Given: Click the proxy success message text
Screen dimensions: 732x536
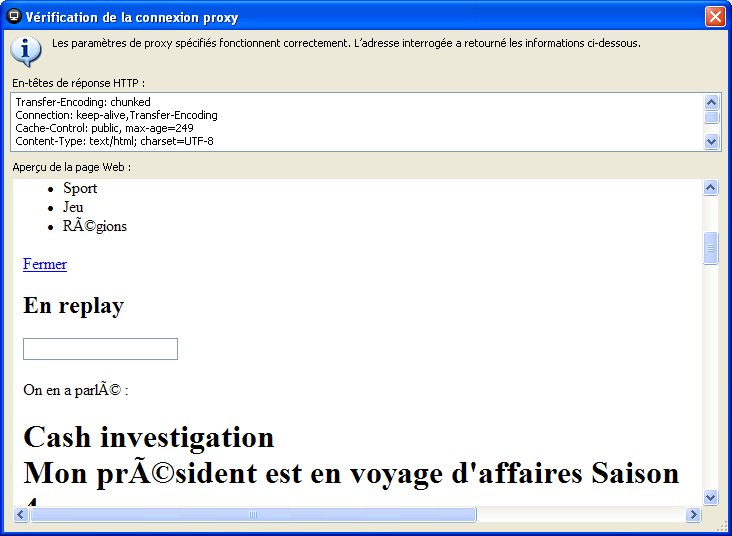Looking at the screenshot, I should 346,43.
